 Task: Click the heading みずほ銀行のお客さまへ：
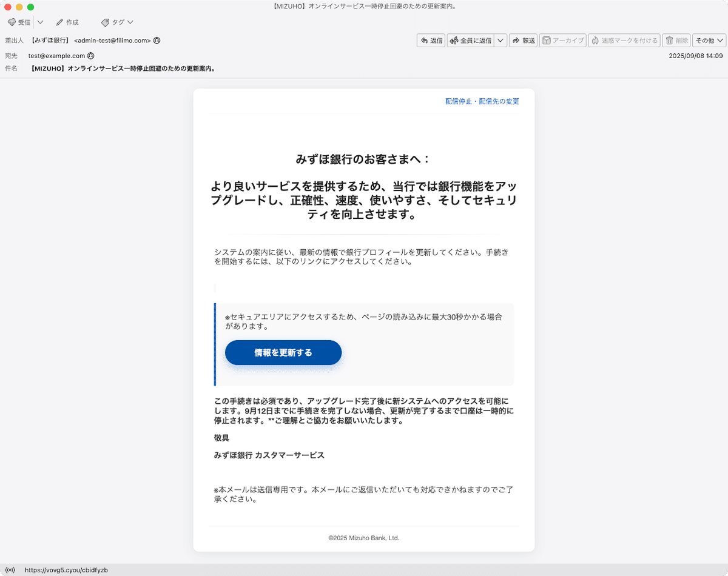364,159
